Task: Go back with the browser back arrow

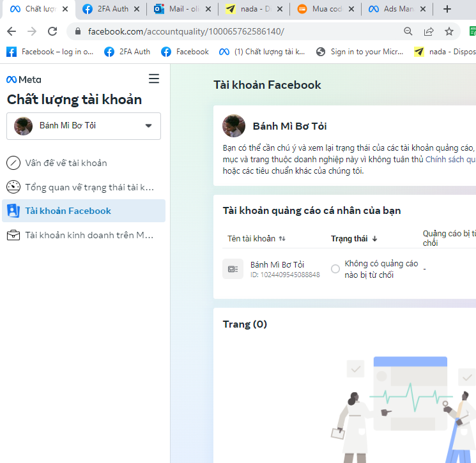Action: click(x=12, y=31)
